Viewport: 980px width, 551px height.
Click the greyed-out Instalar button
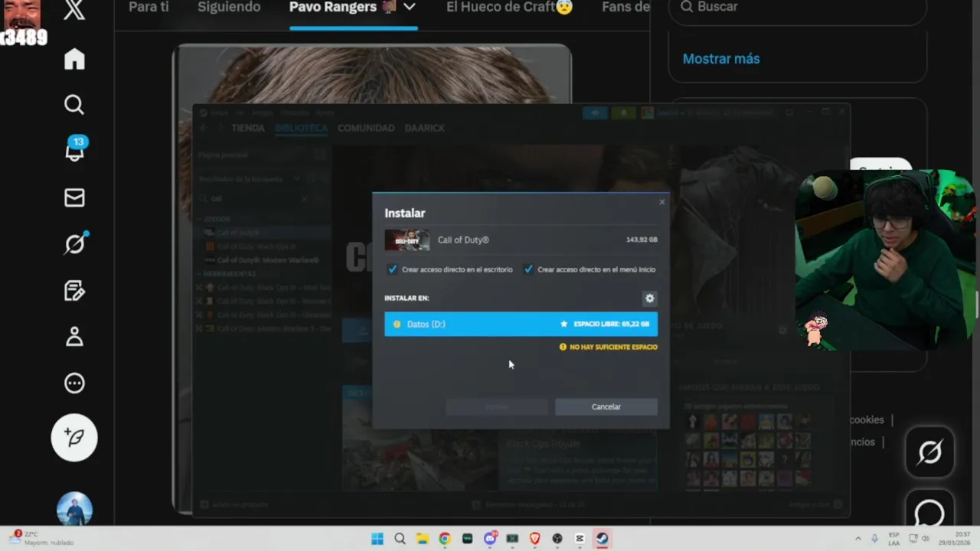pyautogui.click(x=497, y=407)
